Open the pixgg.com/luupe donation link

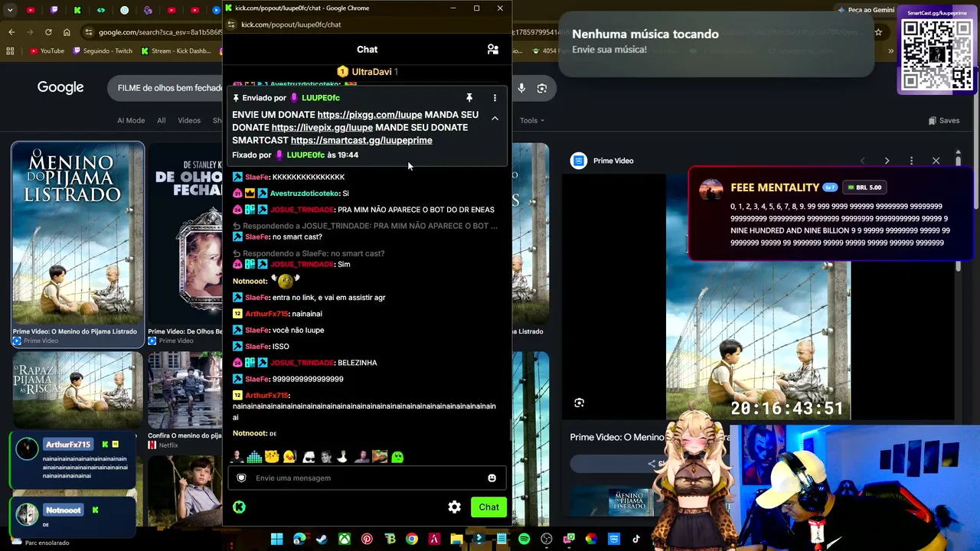click(x=370, y=115)
